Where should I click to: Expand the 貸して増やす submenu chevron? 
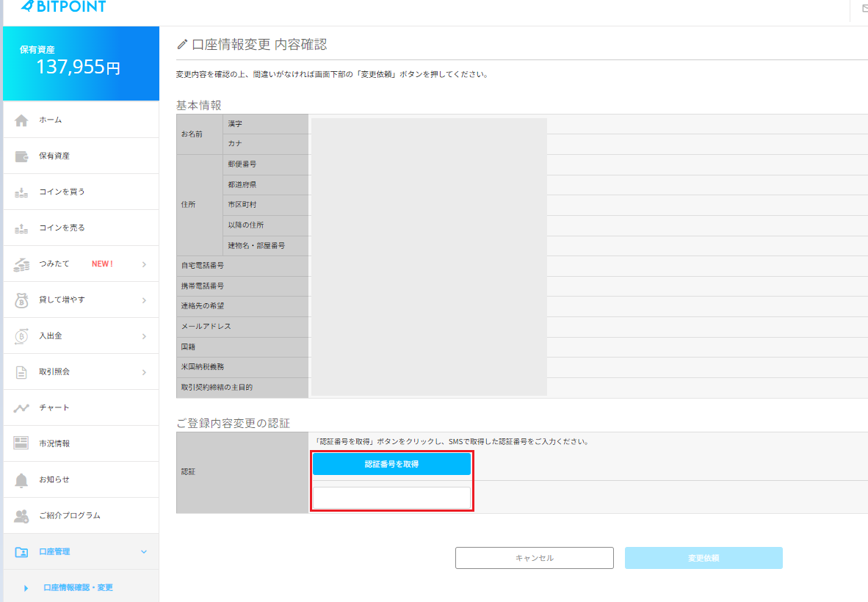144,300
